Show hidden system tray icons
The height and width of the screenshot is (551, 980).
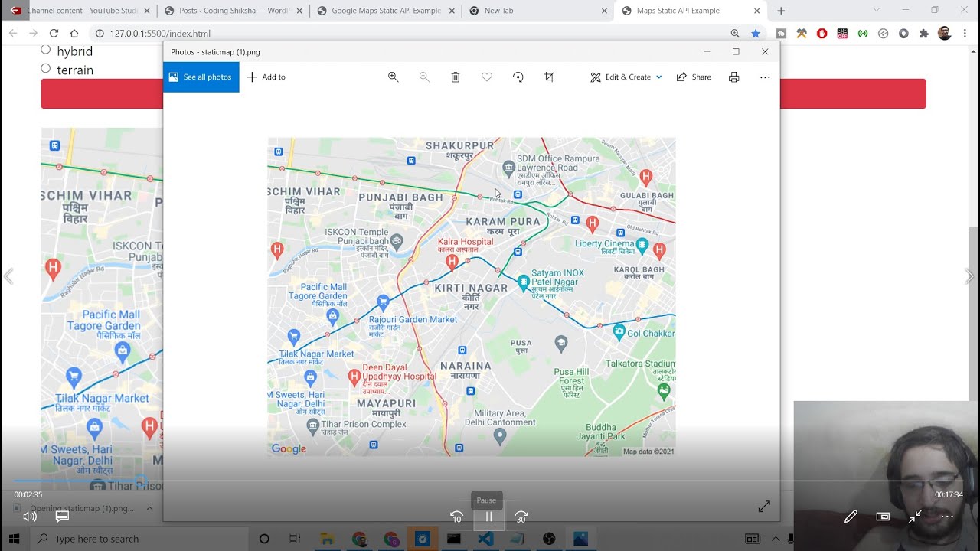[x=776, y=539]
